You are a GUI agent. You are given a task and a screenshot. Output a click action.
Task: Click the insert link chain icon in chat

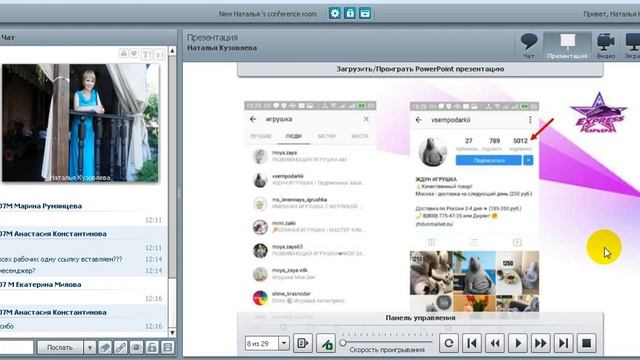pyautogui.click(x=120, y=347)
